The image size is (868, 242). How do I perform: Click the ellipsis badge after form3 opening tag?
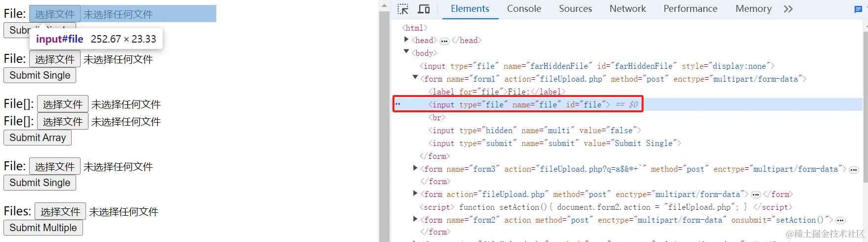[x=854, y=170]
